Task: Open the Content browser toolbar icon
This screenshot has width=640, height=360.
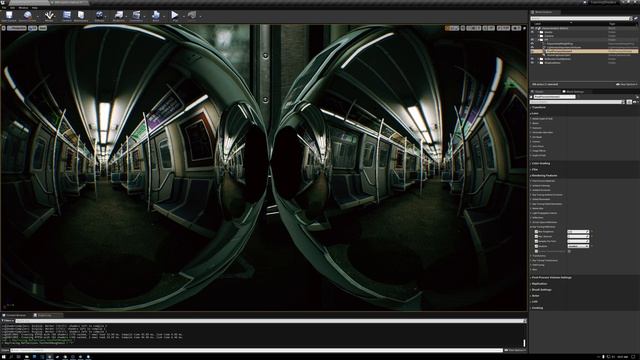Action: pos(67,16)
